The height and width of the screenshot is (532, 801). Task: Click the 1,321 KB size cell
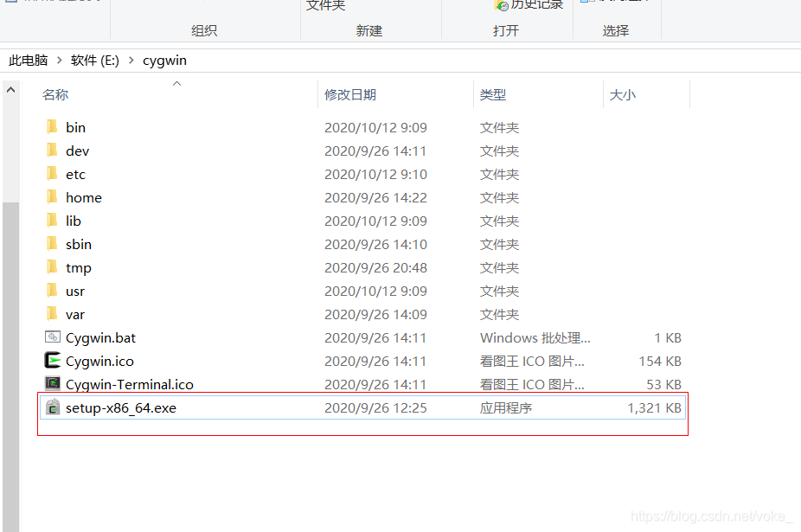(x=654, y=407)
